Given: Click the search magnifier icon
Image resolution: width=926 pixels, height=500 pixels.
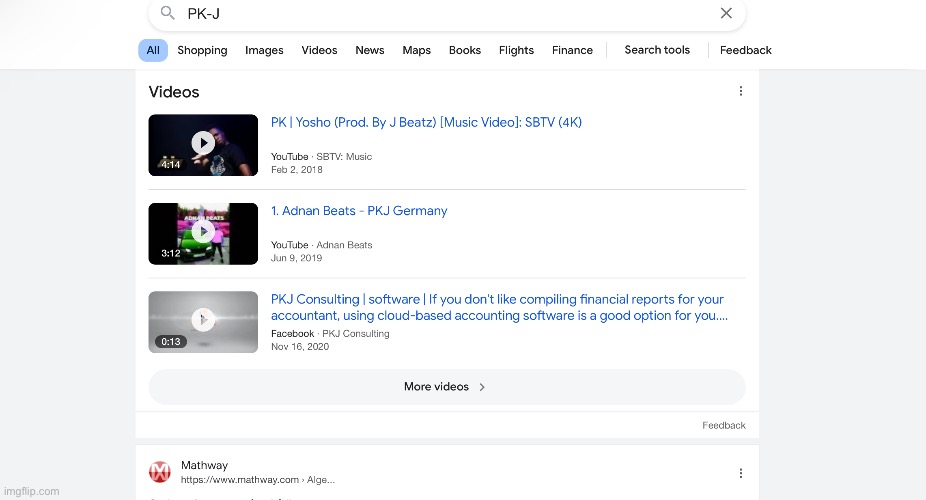Looking at the screenshot, I should coord(168,13).
